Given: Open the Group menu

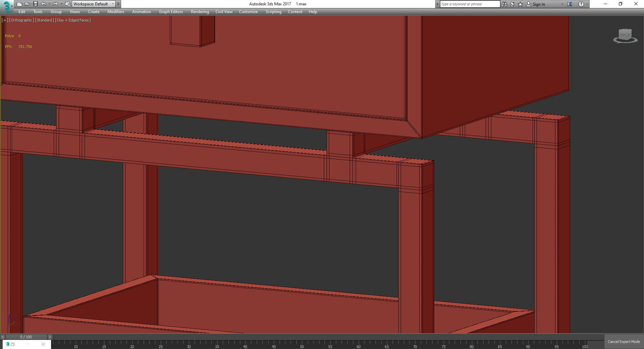Looking at the screenshot, I should click(56, 12).
